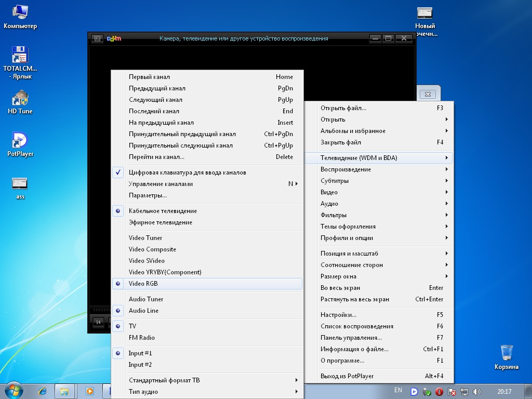
Task: Switch to 'FM Radio' mode
Action: (142, 338)
